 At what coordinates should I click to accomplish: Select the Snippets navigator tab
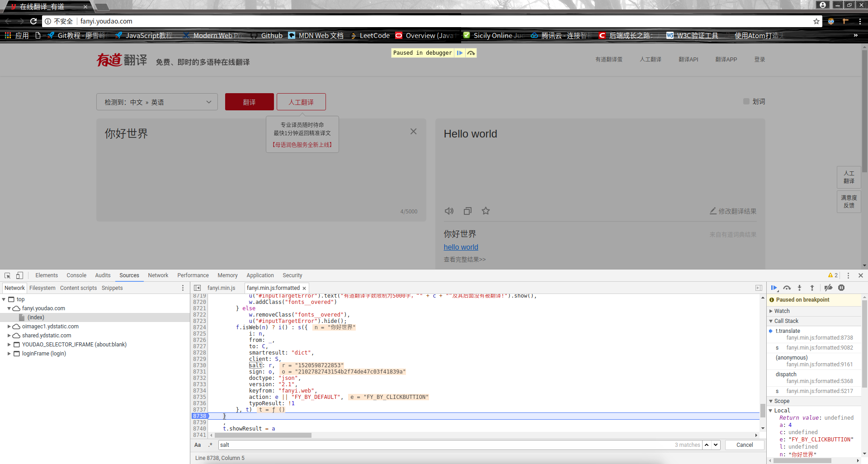click(x=112, y=288)
